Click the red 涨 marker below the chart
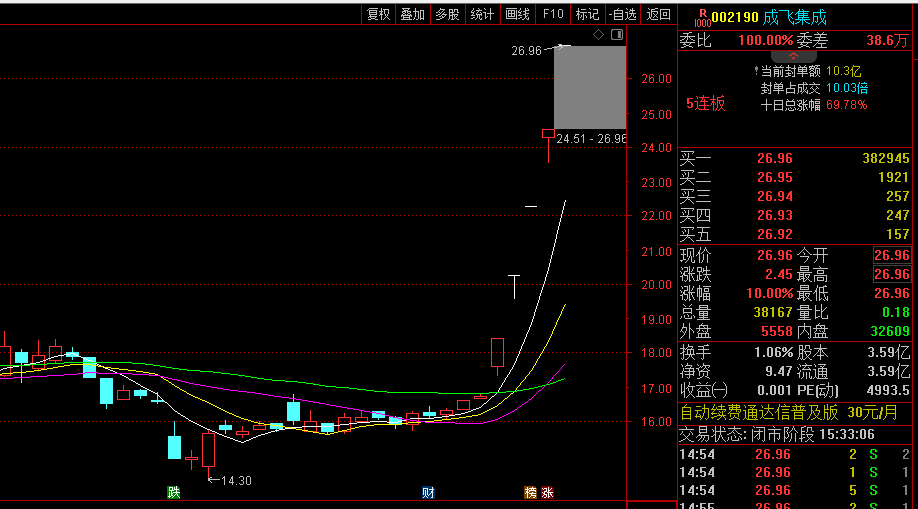Viewport: 918px width, 509px height. point(547,493)
